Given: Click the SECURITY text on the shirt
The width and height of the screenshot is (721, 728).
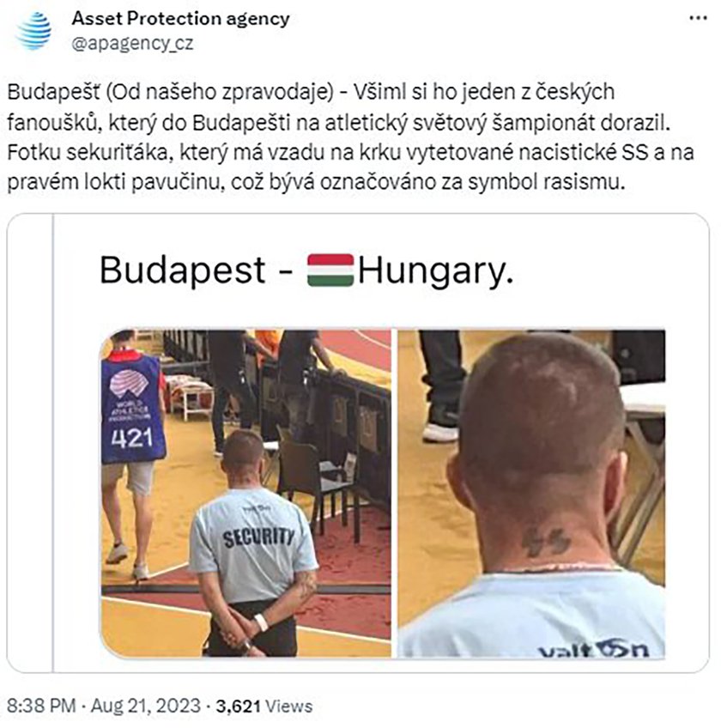Looking at the screenshot, I should 258,537.
